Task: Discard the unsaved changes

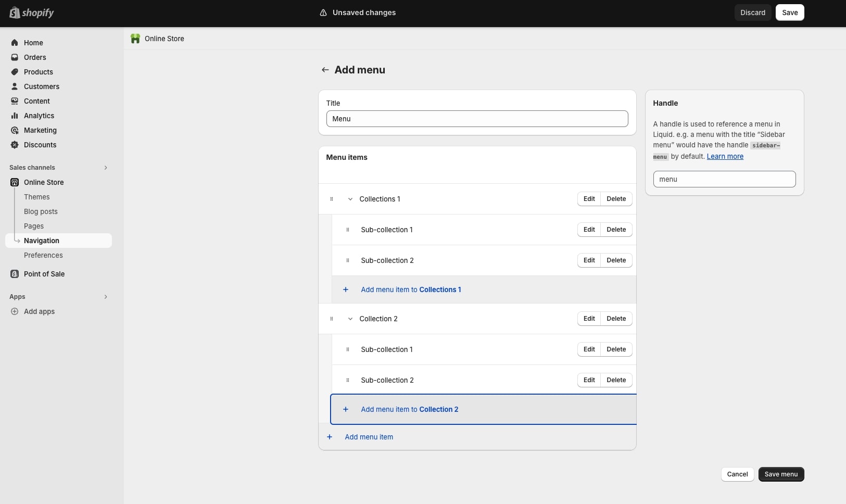Action: pyautogui.click(x=753, y=12)
